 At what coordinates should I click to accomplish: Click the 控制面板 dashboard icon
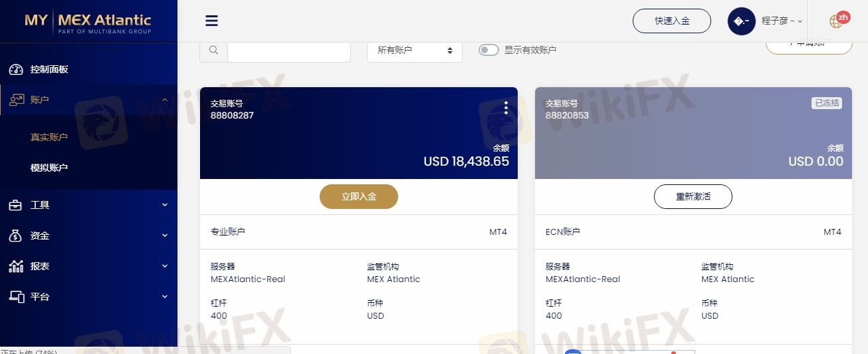pyautogui.click(x=16, y=69)
